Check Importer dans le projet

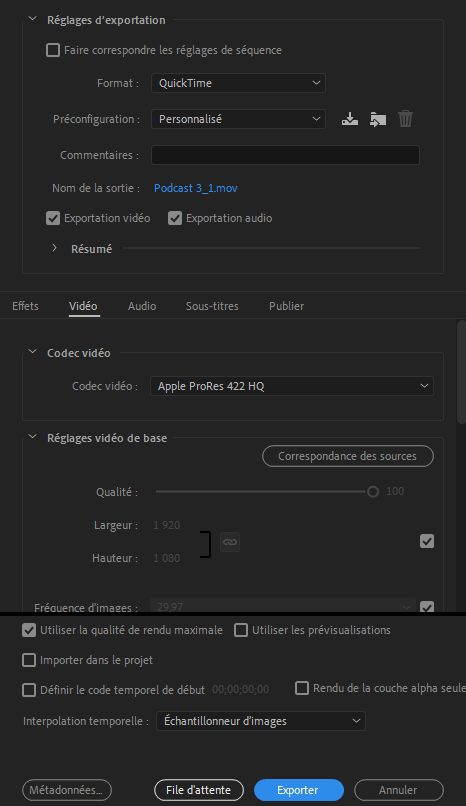point(29,660)
